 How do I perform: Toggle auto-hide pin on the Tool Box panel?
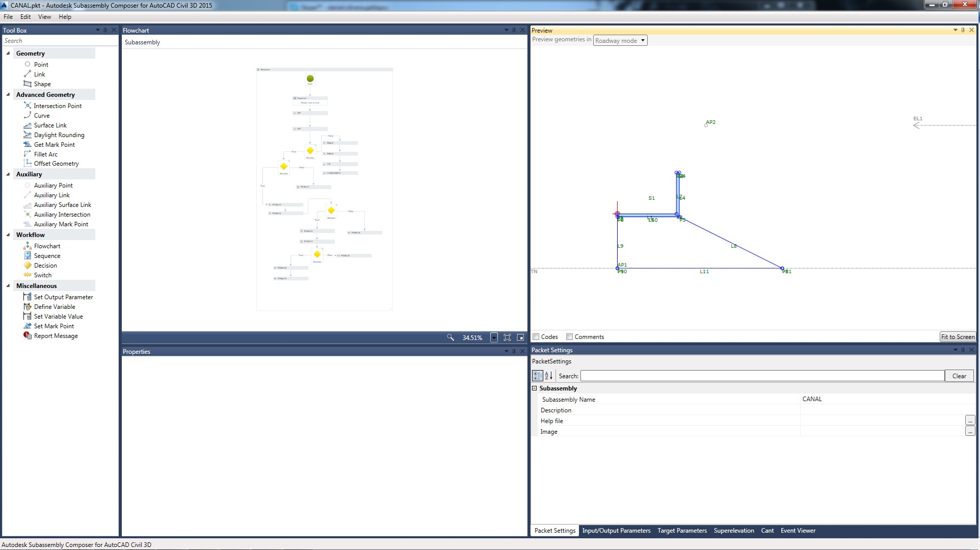(106, 30)
